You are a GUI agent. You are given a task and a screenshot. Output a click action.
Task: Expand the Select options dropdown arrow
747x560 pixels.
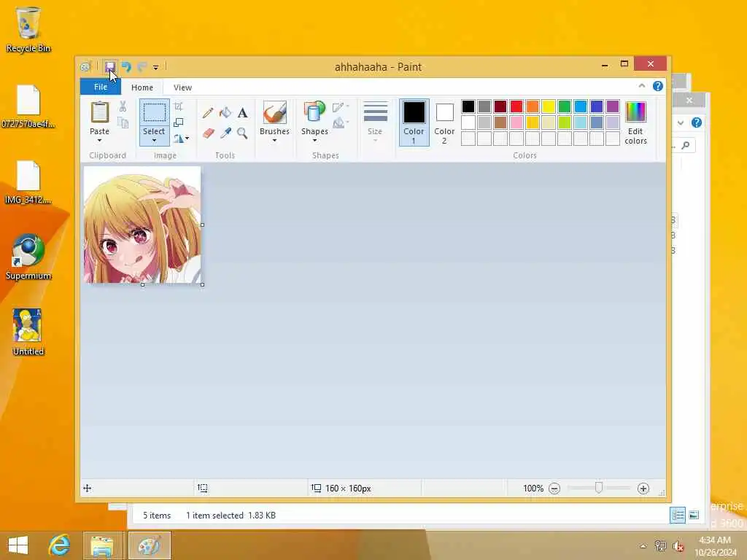[x=155, y=141]
